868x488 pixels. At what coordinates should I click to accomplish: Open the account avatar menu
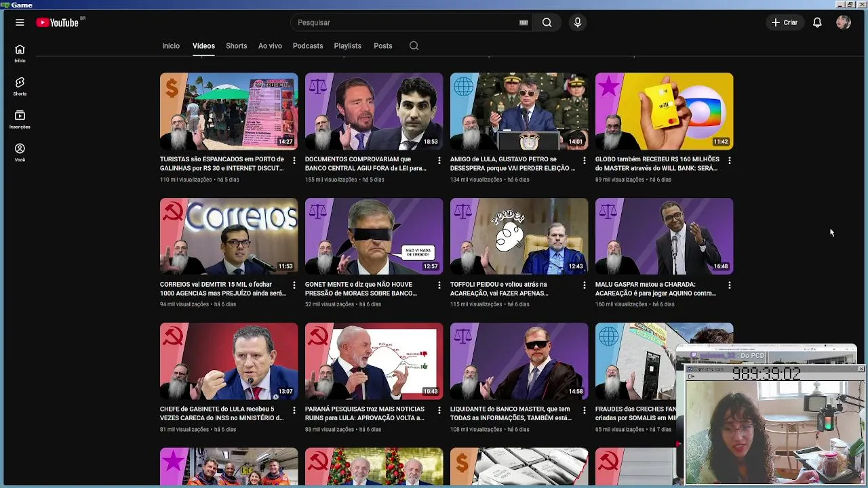844,22
